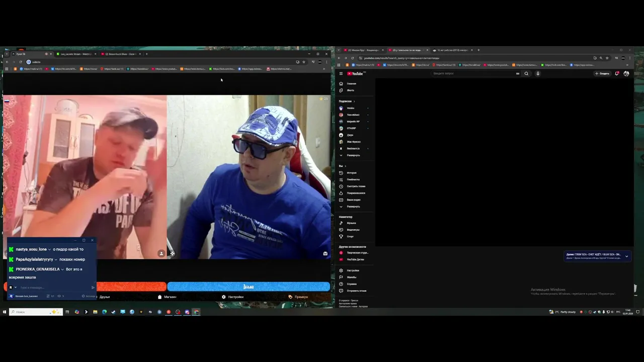This screenshot has height=362, width=644.
Task: Open YouTube Детям link
Action: click(x=355, y=259)
